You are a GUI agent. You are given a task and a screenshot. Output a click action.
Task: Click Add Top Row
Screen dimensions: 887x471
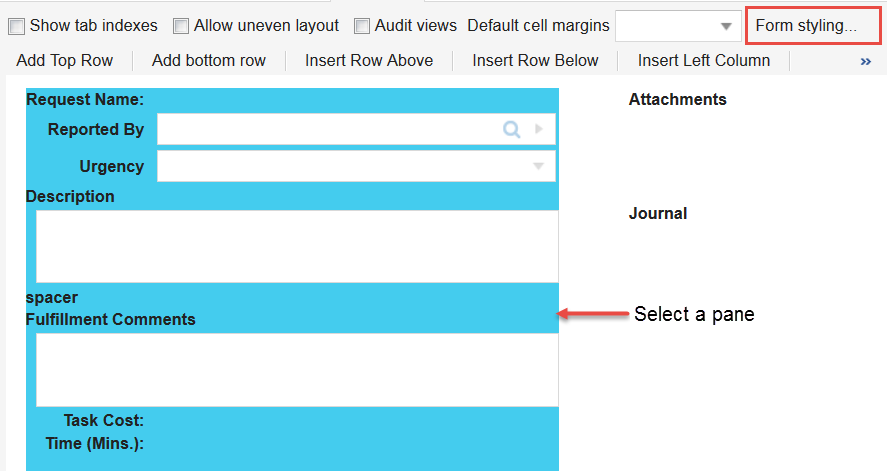coord(65,61)
